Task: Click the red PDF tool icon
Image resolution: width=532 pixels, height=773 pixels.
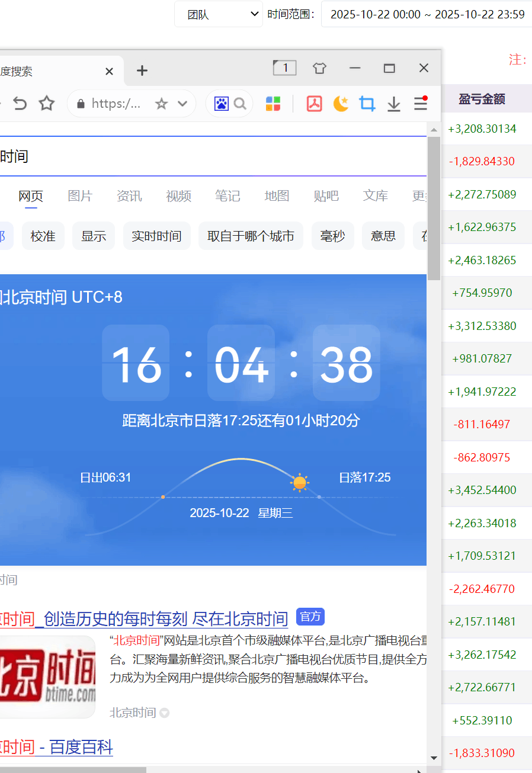Action: pos(314,104)
